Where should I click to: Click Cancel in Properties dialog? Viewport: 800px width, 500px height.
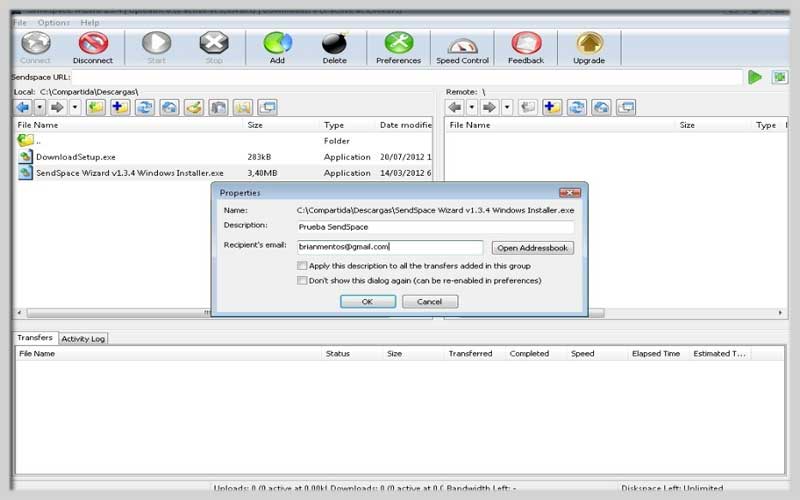click(430, 302)
